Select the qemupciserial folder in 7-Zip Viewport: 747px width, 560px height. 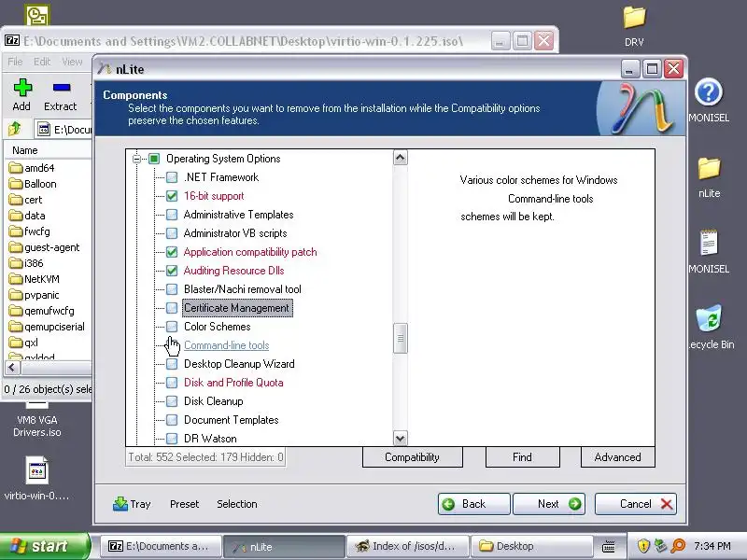click(x=47, y=327)
